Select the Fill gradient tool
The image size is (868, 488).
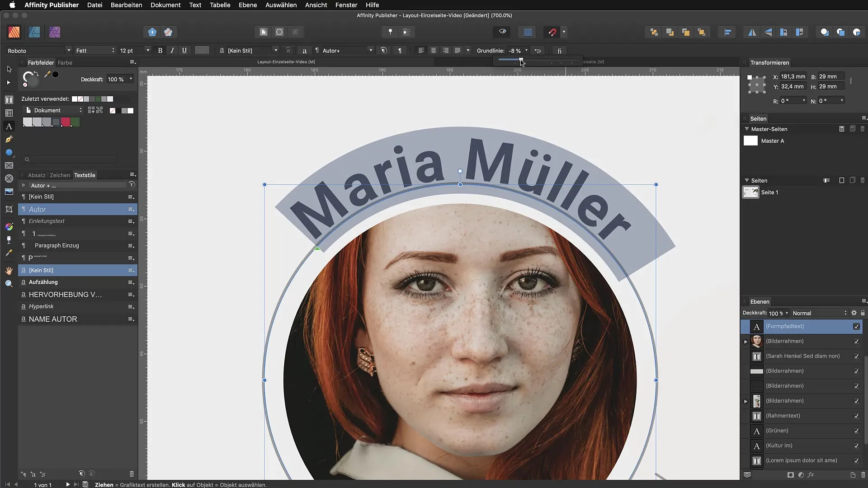click(9, 226)
